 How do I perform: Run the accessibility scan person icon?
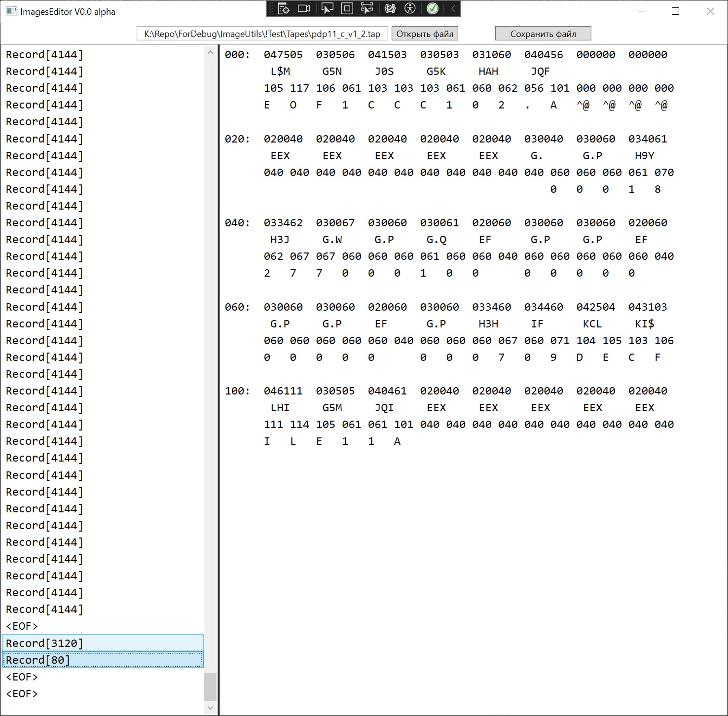pos(410,8)
